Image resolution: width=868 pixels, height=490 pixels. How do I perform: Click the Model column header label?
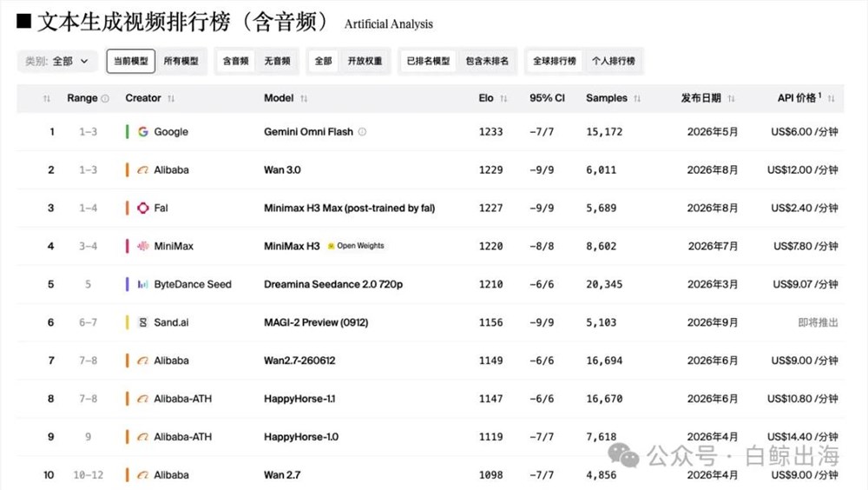(279, 98)
